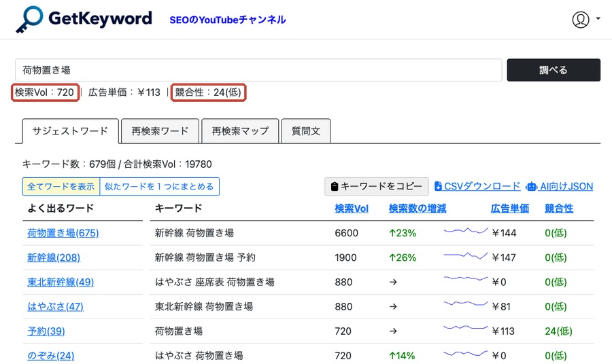Sort by 検索Vol column header
This screenshot has width=612, height=364.
click(x=352, y=208)
